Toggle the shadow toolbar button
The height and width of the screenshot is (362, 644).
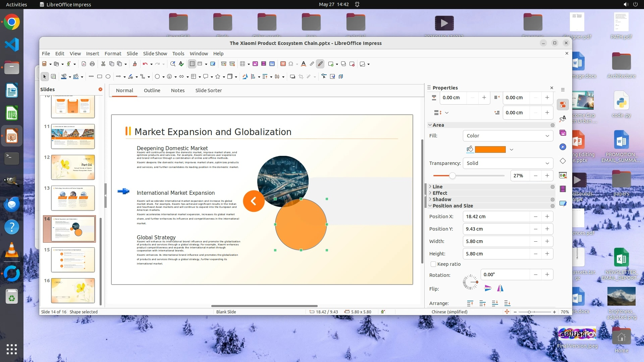coord(292,76)
